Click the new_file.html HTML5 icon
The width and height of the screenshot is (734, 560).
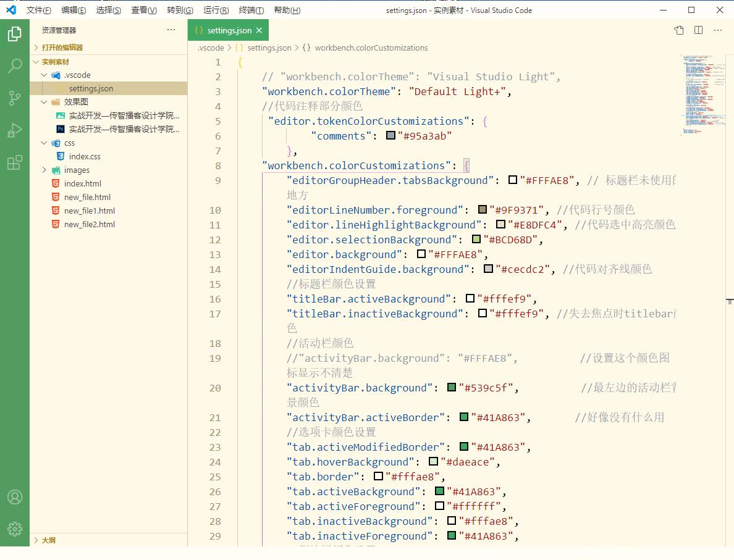[56, 197]
